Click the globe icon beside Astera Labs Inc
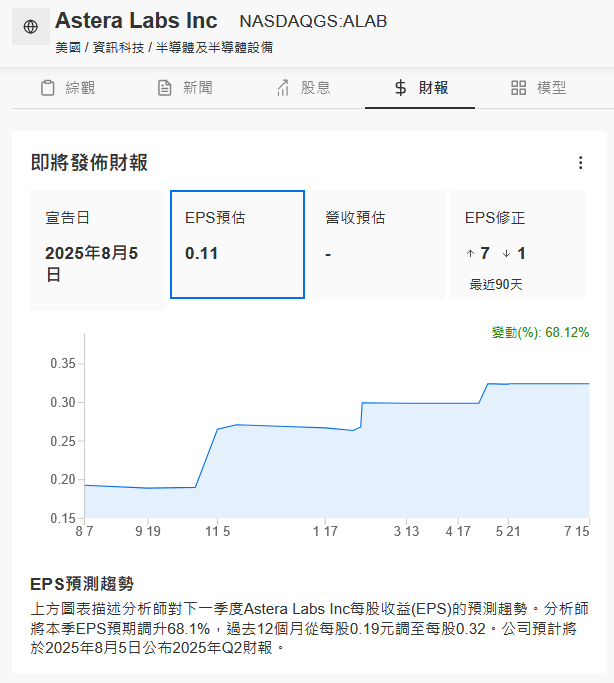The width and height of the screenshot is (614, 683). [30, 27]
